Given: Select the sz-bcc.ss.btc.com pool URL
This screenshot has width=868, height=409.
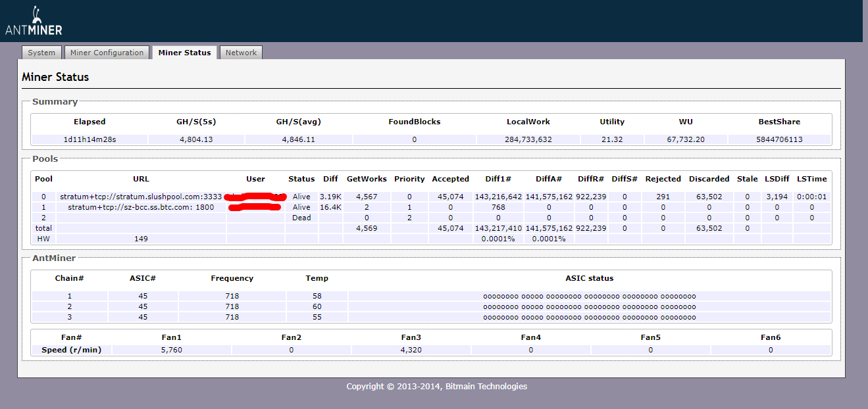Looking at the screenshot, I should pos(141,207).
